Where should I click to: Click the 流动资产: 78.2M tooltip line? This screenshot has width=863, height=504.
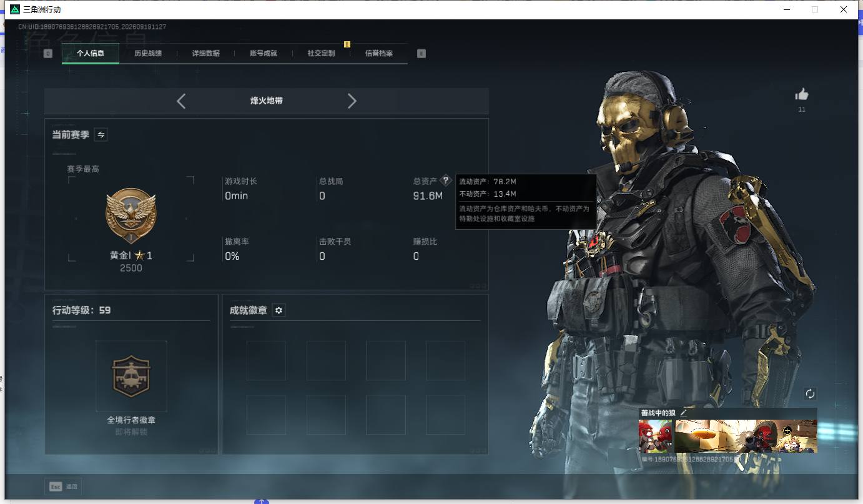(x=488, y=182)
